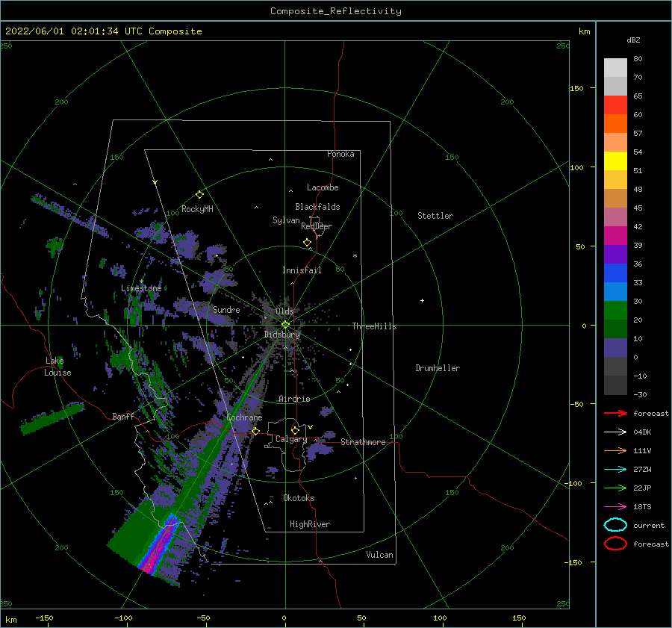
Task: Click the Banff label
Action: point(123,417)
